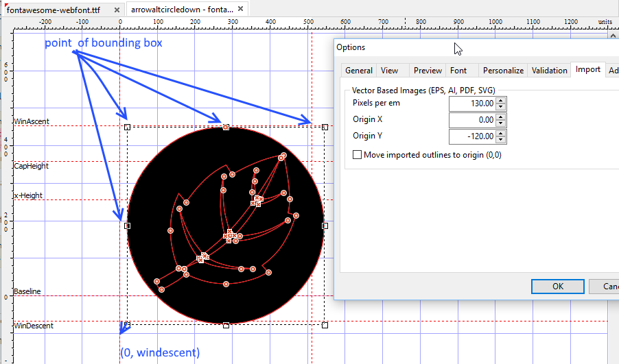Open the Validation tab in Options
Screen dimensions: 619x364
point(549,70)
